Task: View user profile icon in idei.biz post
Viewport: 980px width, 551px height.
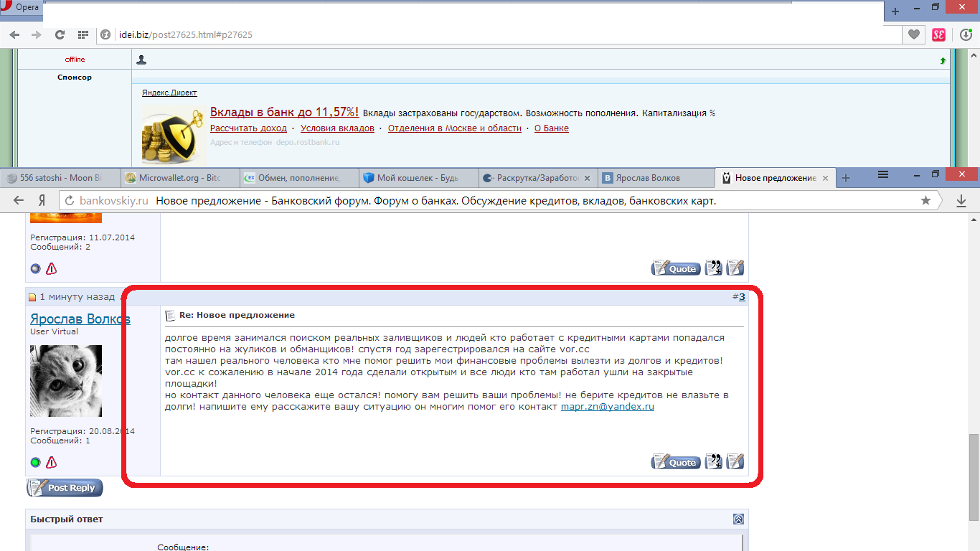Action: click(141, 60)
